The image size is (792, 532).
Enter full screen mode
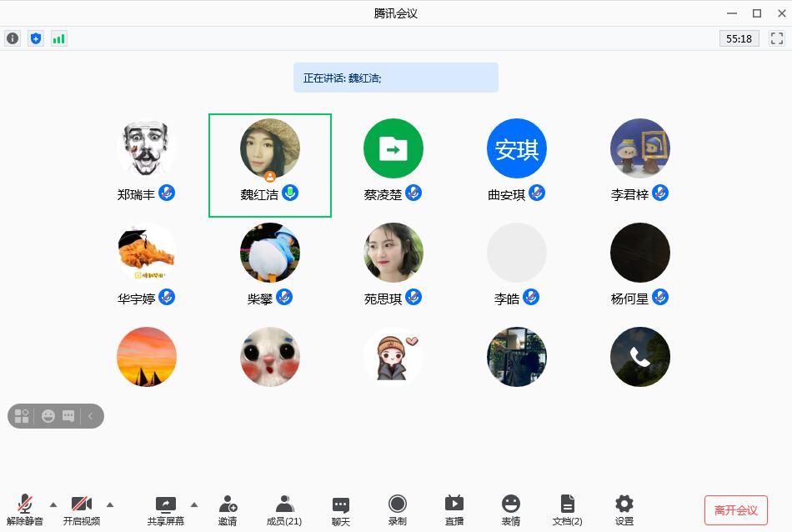point(777,38)
